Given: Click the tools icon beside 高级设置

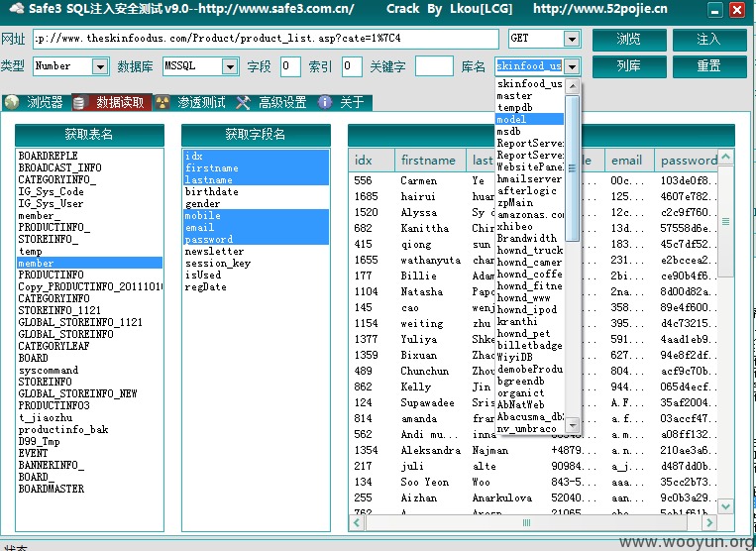Looking at the screenshot, I should 243,102.
